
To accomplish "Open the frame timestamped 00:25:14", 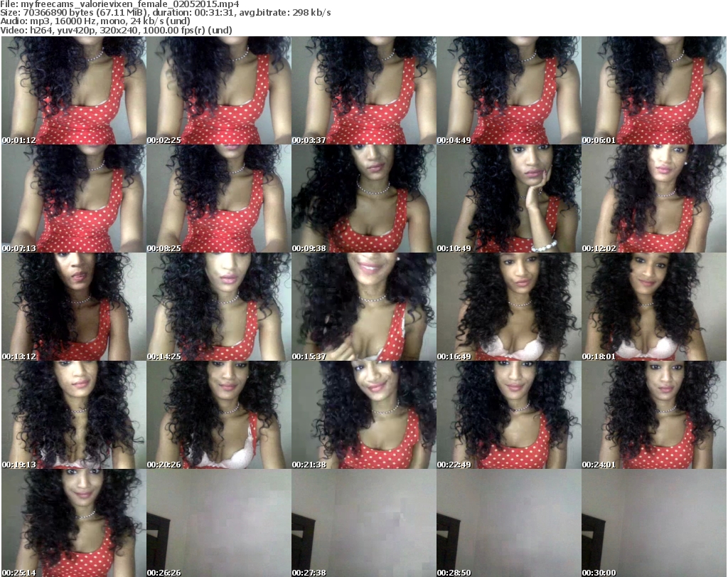I will coord(74,523).
